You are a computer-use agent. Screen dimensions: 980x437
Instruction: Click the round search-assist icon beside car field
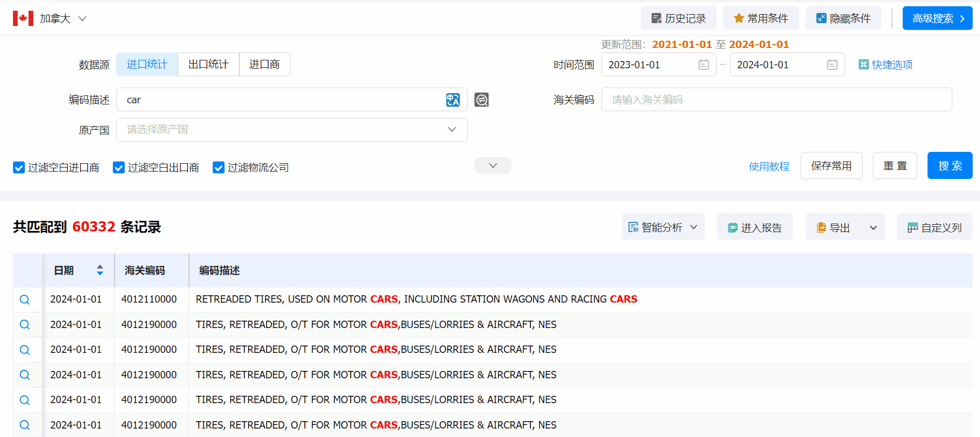coord(481,100)
